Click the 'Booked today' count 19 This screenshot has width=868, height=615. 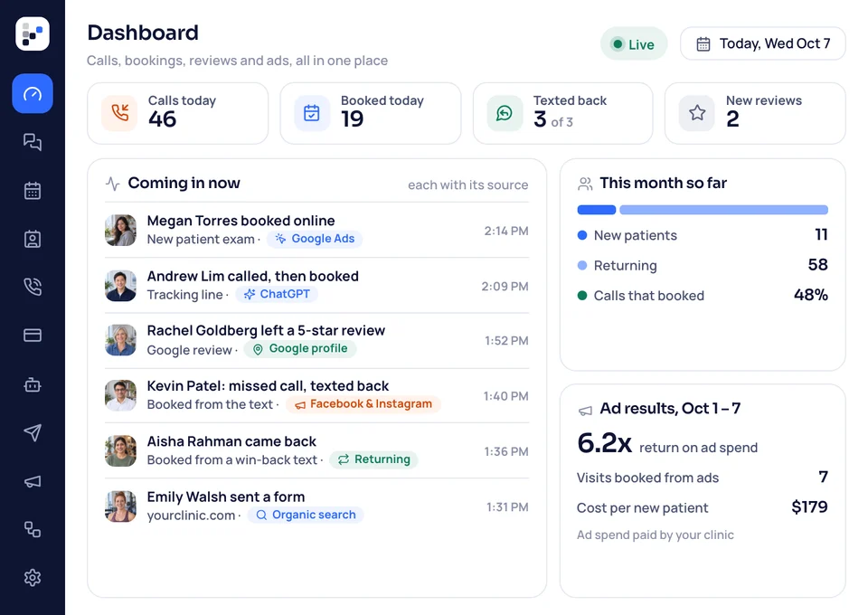[352, 119]
